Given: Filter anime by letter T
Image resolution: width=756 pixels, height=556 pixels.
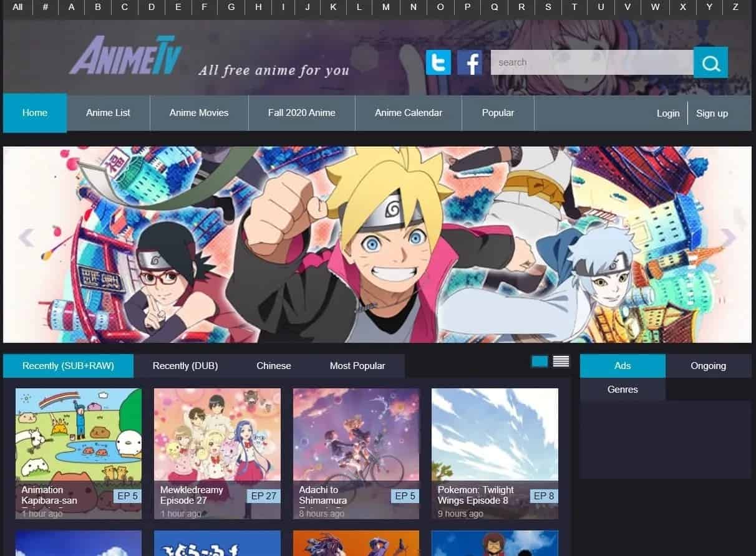Looking at the screenshot, I should point(574,7).
